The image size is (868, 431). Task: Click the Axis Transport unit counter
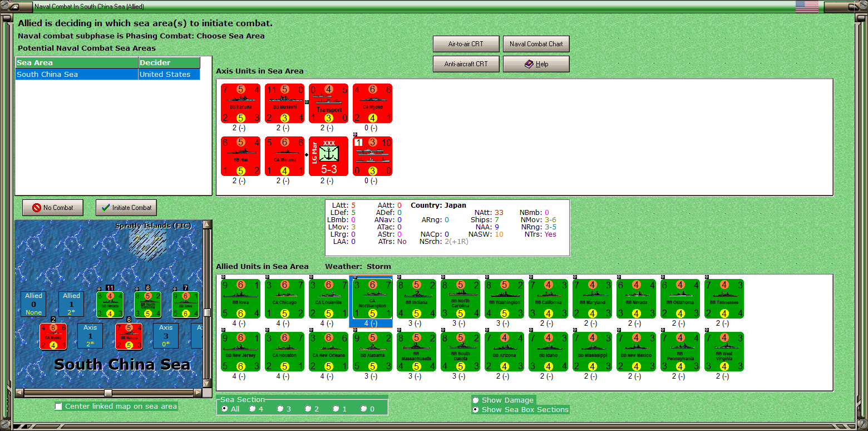[x=329, y=104]
